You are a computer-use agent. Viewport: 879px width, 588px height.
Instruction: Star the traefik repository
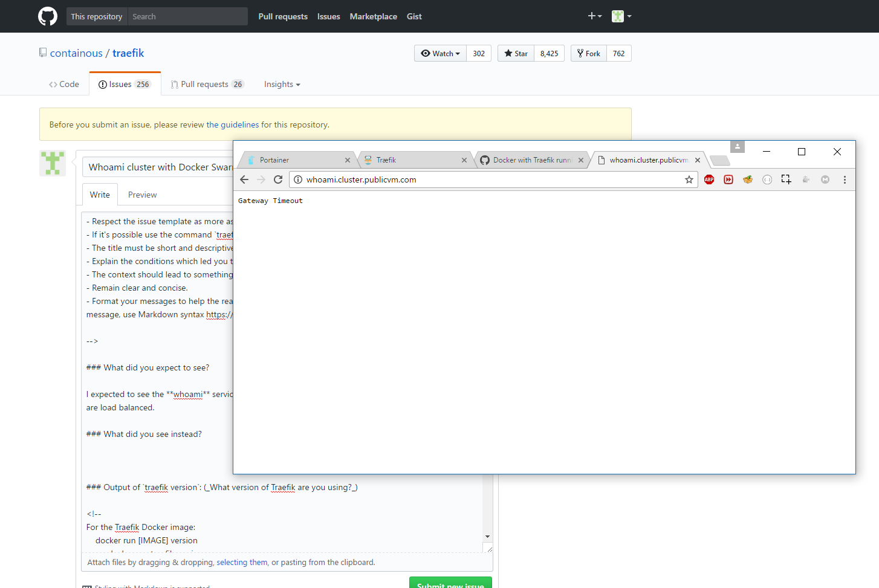point(516,53)
